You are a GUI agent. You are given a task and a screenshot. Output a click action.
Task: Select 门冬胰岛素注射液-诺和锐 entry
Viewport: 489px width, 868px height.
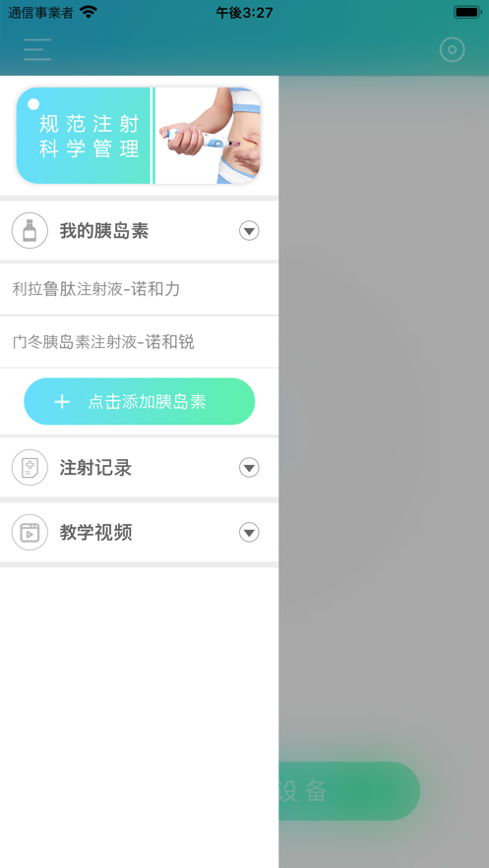point(139,342)
